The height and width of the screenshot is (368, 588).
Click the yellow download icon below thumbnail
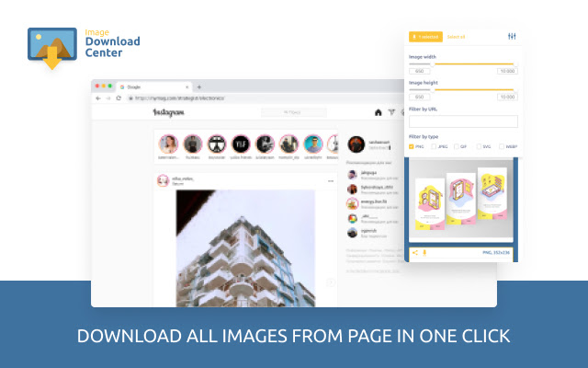424,253
